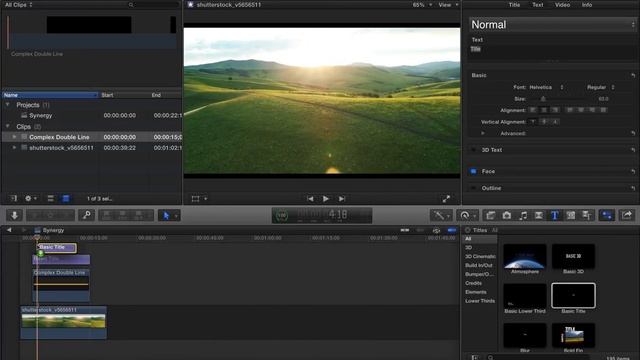Toggle the Face checkbox
This screenshot has height=360, width=640.
pos(473,171)
